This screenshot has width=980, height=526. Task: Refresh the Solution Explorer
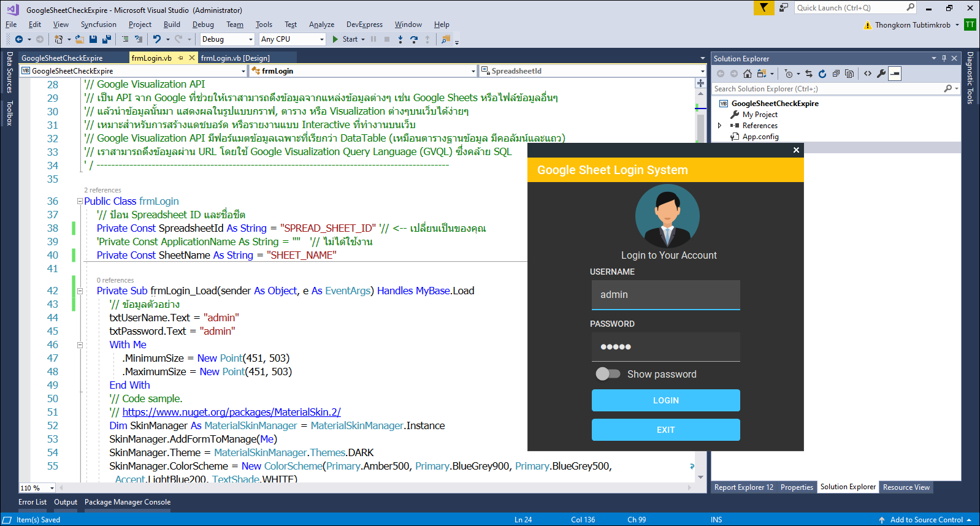(x=822, y=74)
